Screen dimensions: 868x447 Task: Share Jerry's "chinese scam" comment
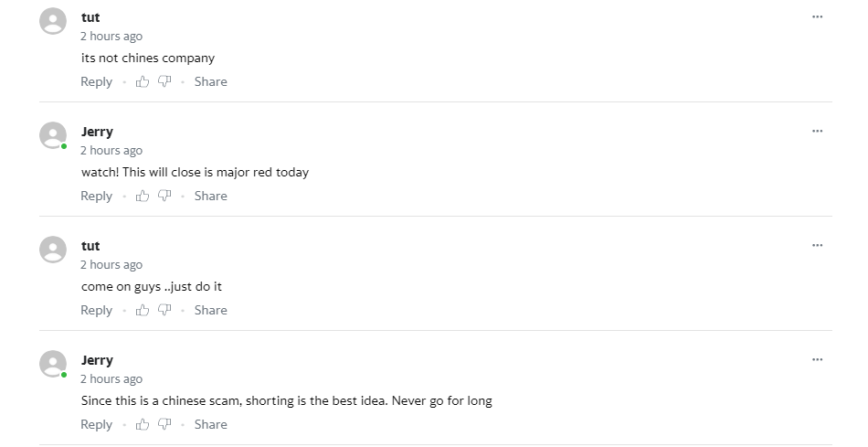pyautogui.click(x=210, y=424)
